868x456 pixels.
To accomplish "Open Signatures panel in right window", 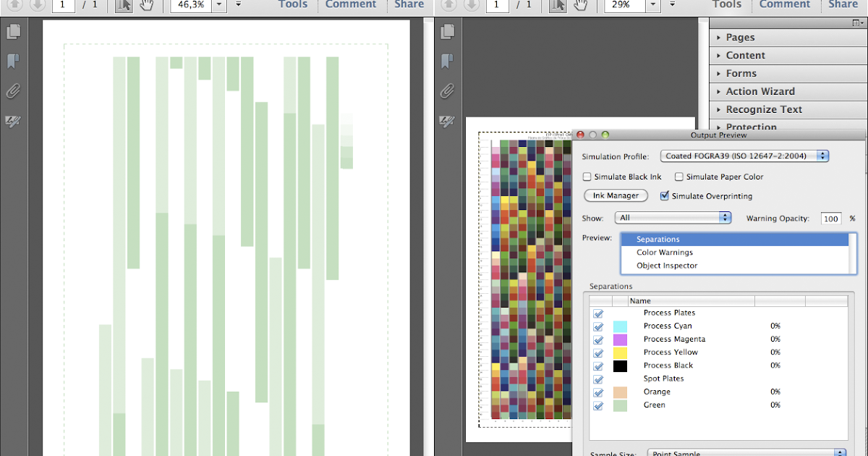I will pyautogui.click(x=448, y=121).
